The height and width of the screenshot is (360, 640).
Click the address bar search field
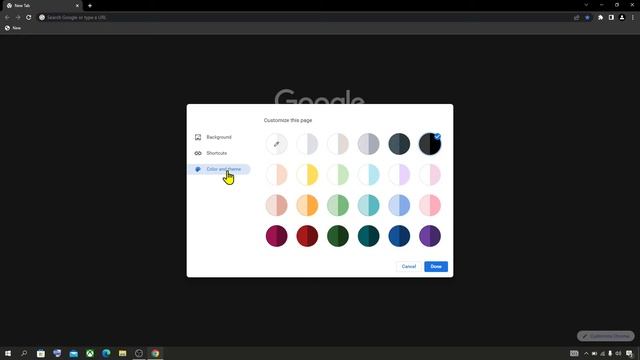[304, 18]
